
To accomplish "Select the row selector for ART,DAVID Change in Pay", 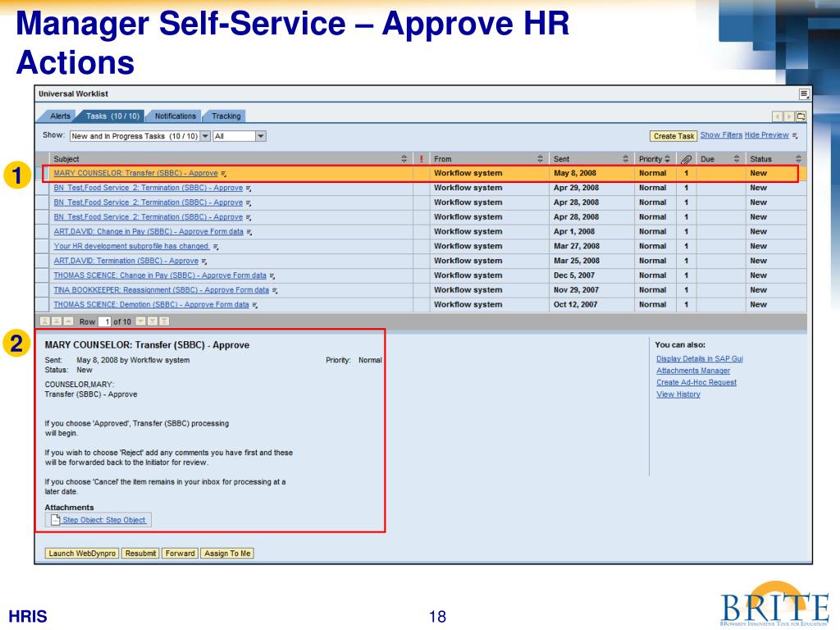I will click(43, 231).
